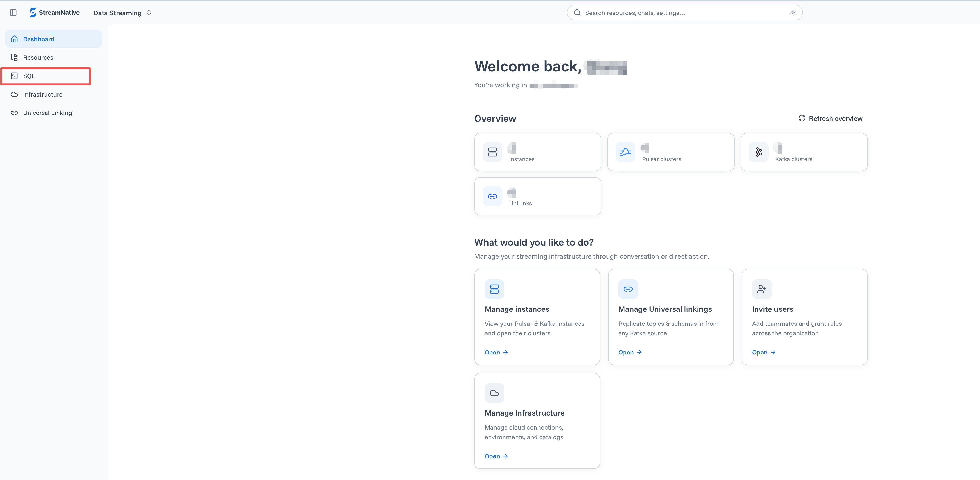Click the Kafka clusters icon

pyautogui.click(x=758, y=152)
